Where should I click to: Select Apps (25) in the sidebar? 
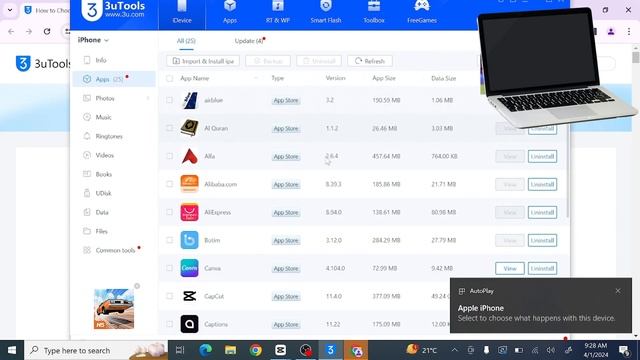(114, 79)
